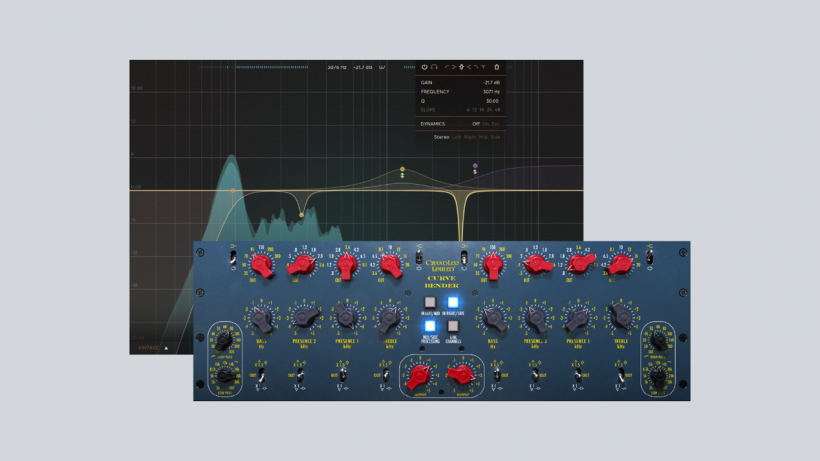Click left channel TREBLE gain knob
The width and height of the screenshot is (820, 461).
(x=389, y=318)
